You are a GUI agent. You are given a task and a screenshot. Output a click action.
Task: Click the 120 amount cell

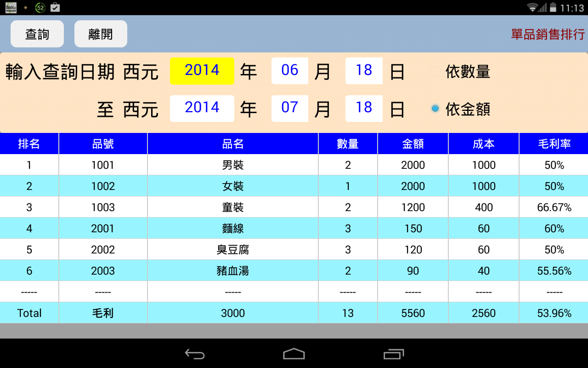coord(413,249)
